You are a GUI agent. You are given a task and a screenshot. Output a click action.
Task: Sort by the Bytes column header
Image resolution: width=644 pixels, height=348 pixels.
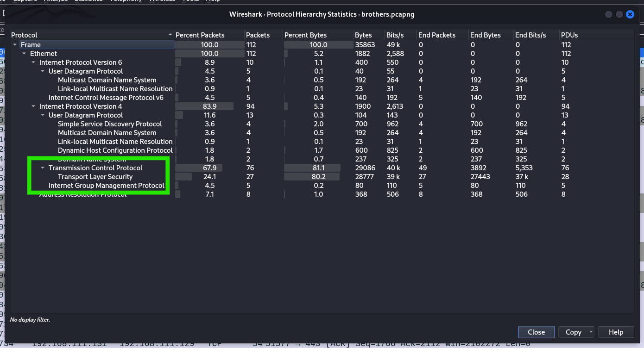coord(369,35)
